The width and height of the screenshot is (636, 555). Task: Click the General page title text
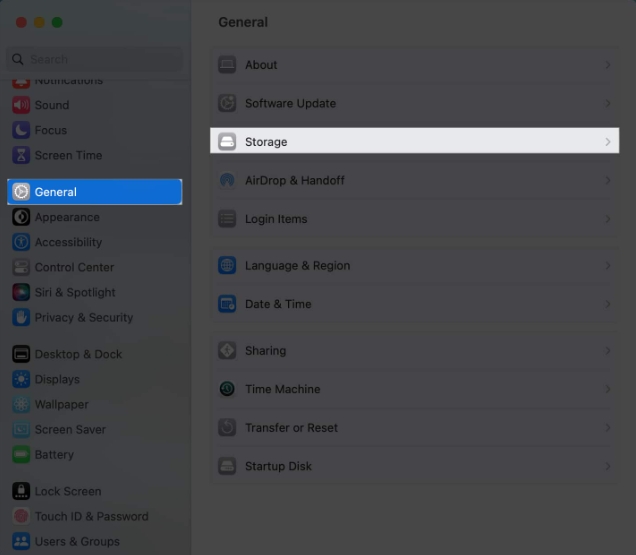(243, 22)
